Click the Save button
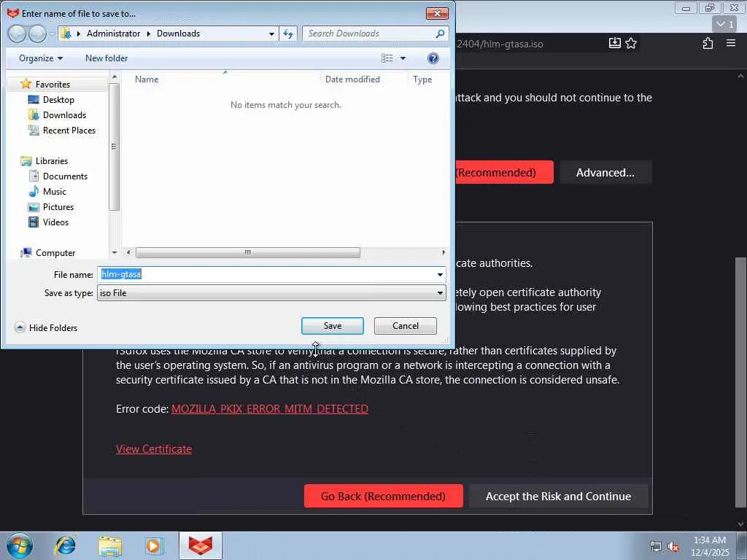 click(333, 326)
